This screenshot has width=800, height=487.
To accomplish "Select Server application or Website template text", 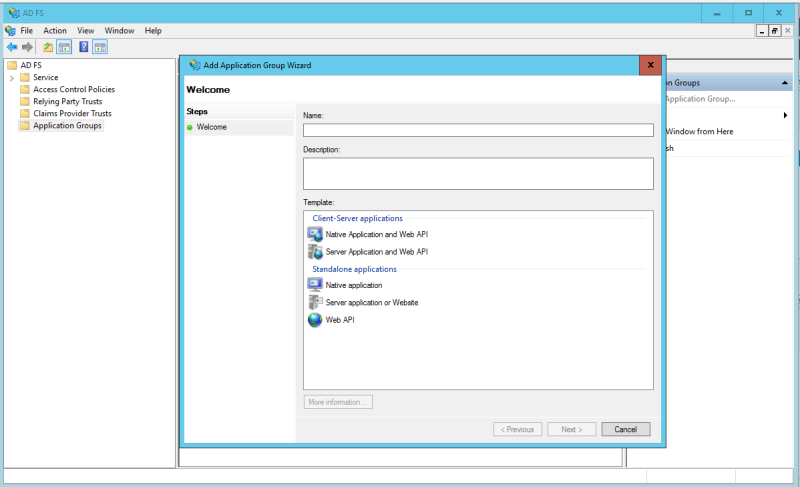I will 372,302.
